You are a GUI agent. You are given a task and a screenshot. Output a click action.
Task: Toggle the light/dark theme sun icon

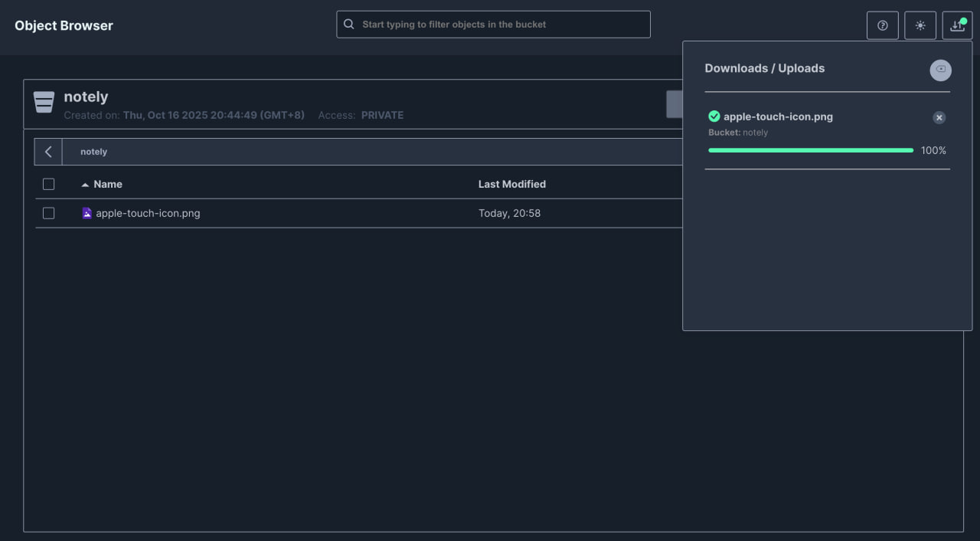(920, 25)
